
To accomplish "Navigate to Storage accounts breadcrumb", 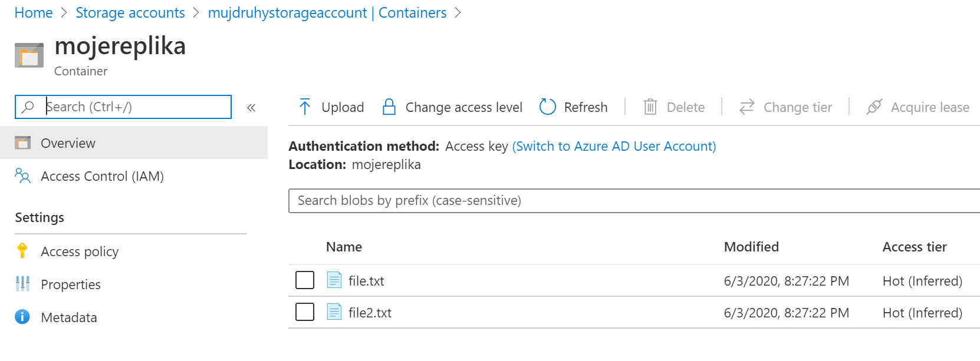I will (x=130, y=13).
